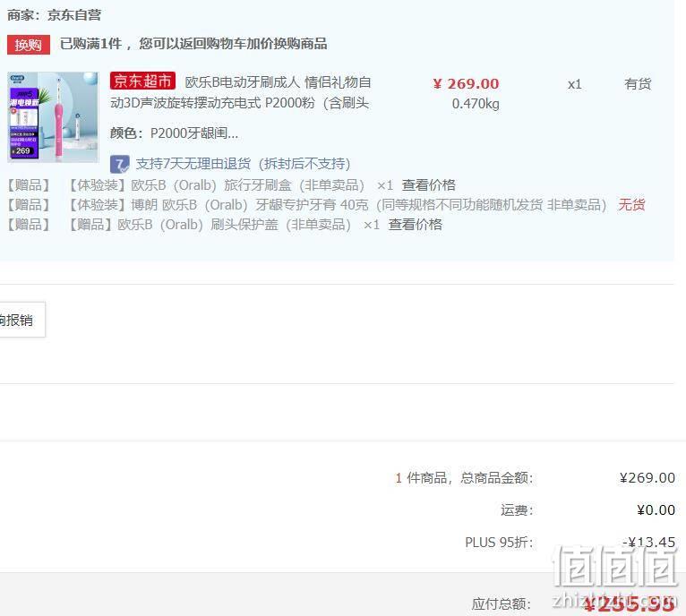Click the partially visible 报销 button
The image size is (686, 616).
pos(21,320)
